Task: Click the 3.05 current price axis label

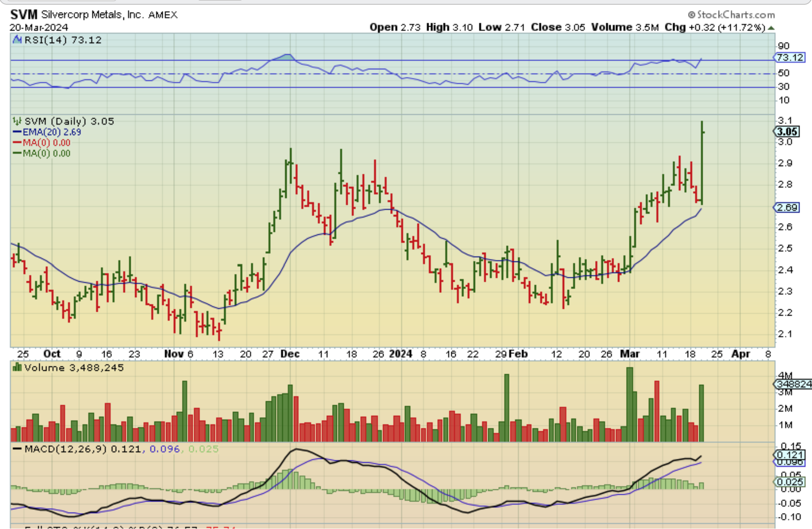Action: tap(787, 132)
